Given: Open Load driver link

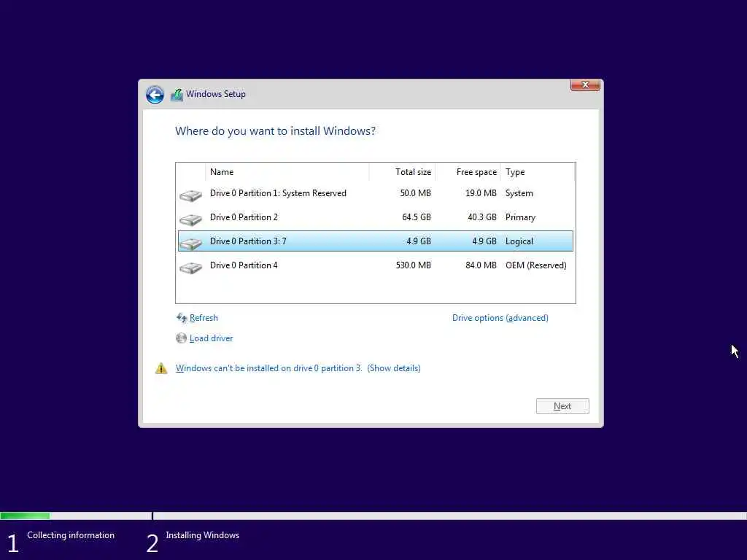Looking at the screenshot, I should coord(211,338).
